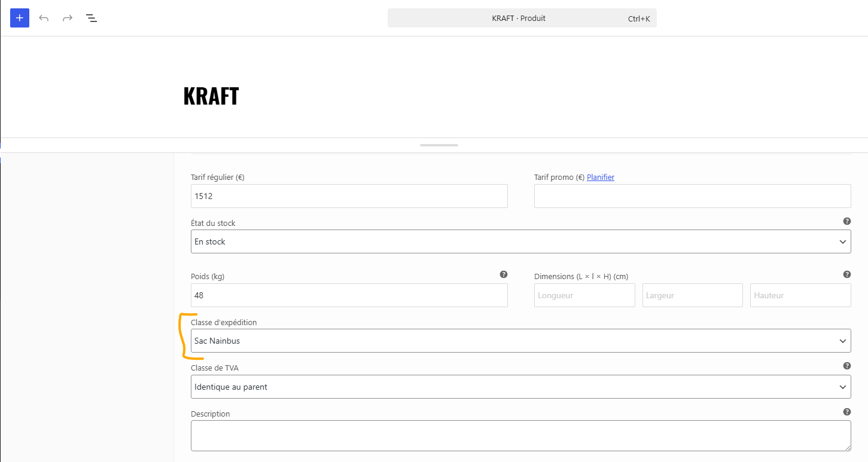Show help tooltip for État du stock
The height and width of the screenshot is (462, 868).
847,221
